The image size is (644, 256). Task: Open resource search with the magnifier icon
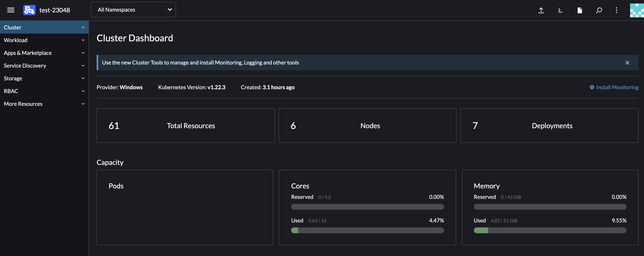(599, 10)
